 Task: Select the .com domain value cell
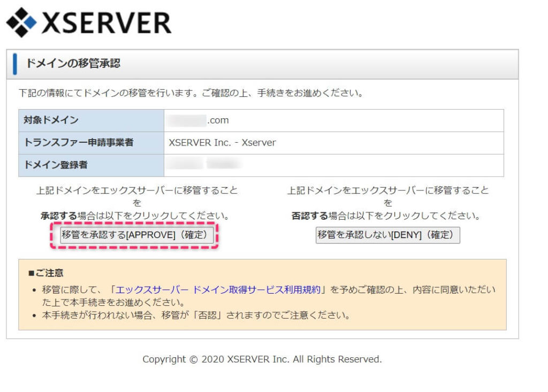tap(334, 120)
